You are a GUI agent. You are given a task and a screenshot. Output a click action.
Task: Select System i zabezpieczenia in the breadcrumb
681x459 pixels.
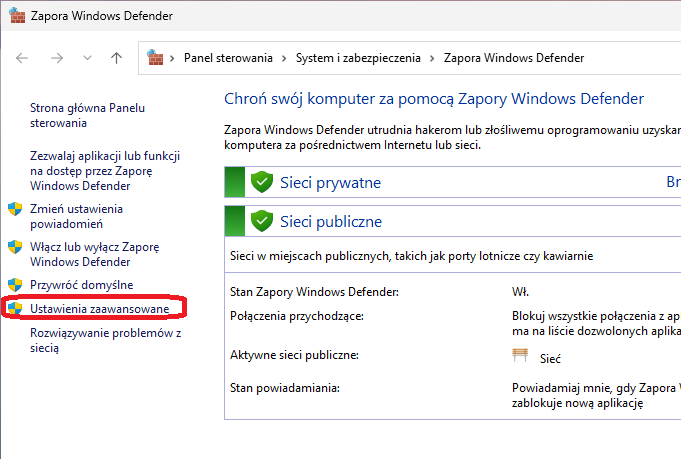point(358,58)
